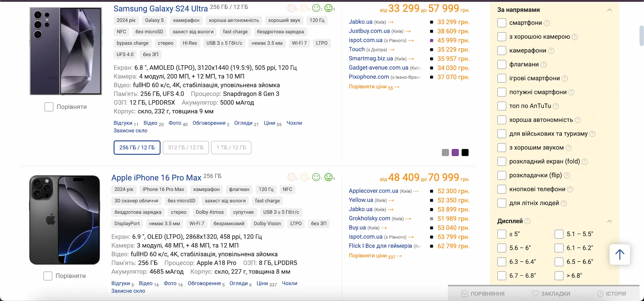Click the arrow icon next to Grokholsky.com
The height and width of the screenshot is (301, 644).
click(408, 219)
